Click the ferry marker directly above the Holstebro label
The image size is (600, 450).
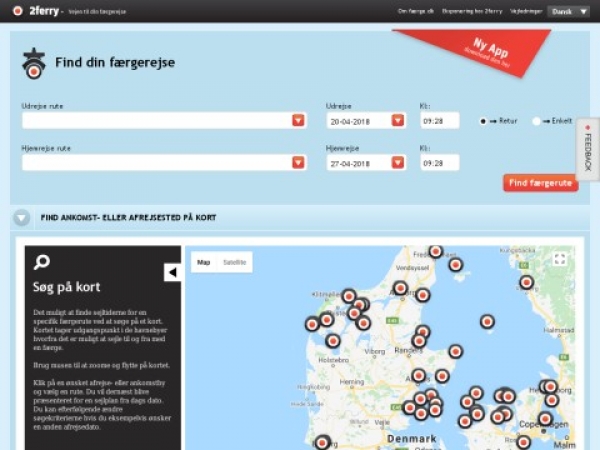pos(333,341)
